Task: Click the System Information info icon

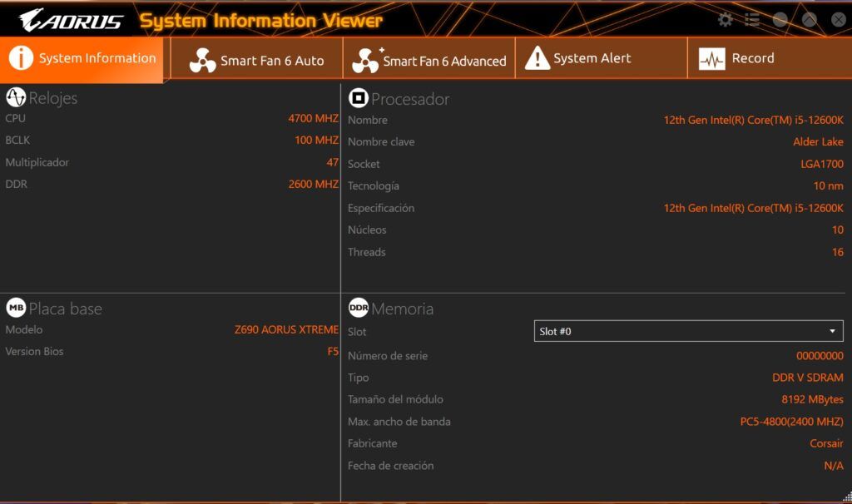Action: coord(21,57)
